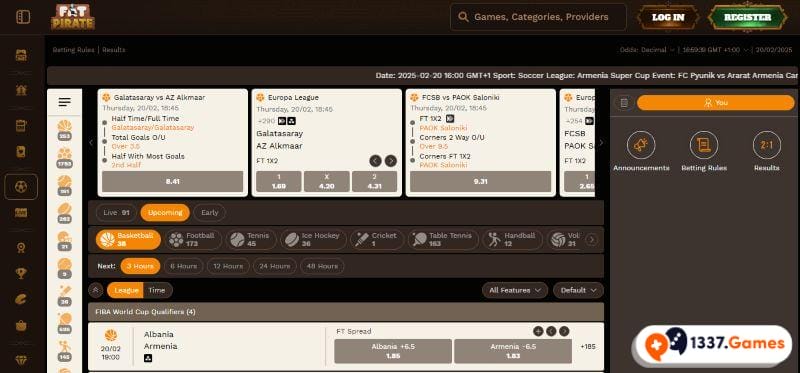Filter to next 6 Hours
The width and height of the screenshot is (800, 373).
(184, 266)
